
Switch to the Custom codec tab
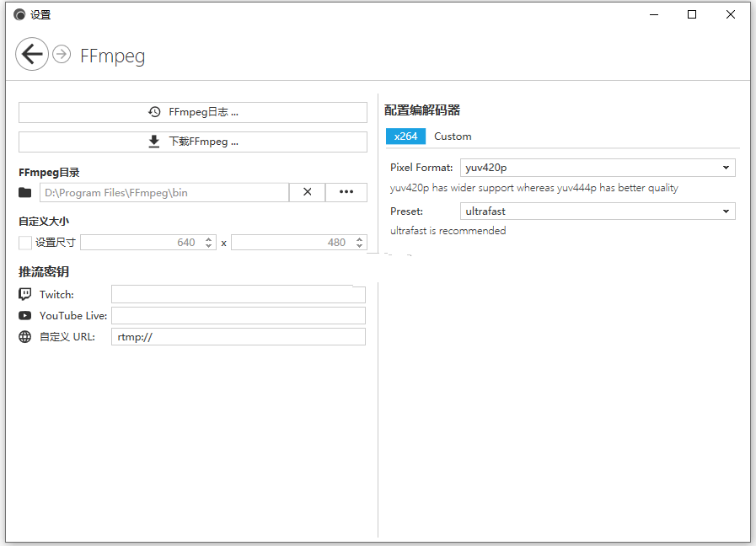453,136
